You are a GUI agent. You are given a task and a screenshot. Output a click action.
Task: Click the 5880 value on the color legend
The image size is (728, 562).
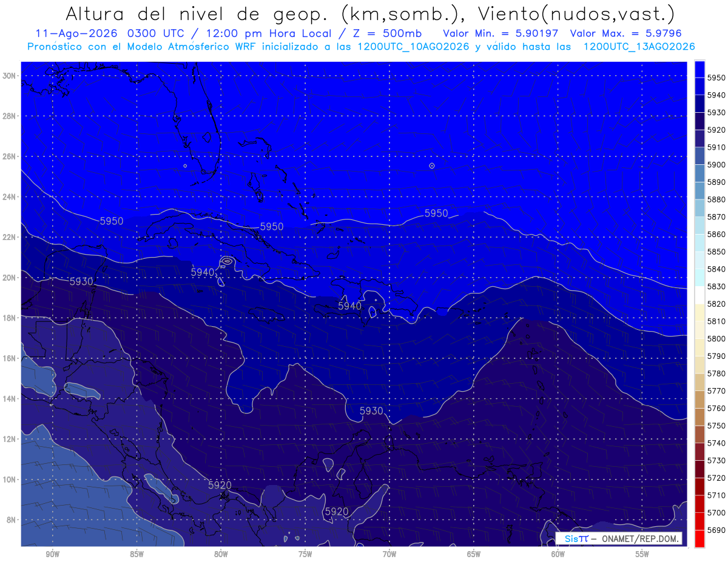click(x=716, y=199)
